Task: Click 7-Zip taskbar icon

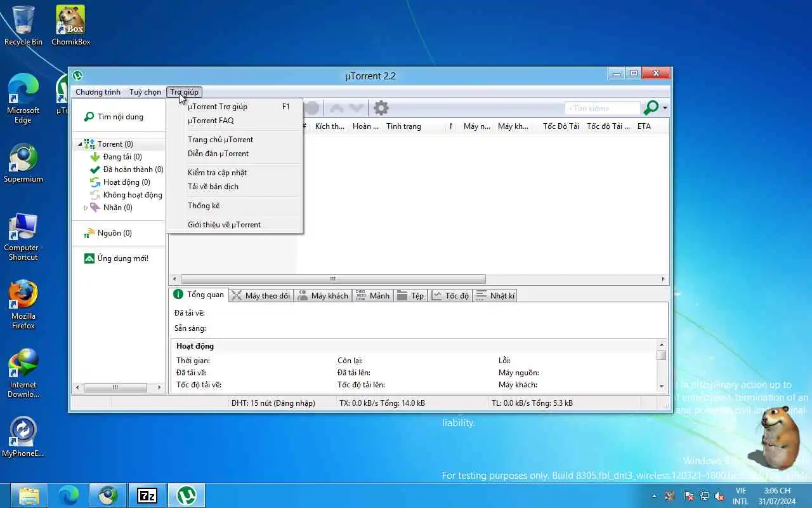Action: click(x=147, y=495)
